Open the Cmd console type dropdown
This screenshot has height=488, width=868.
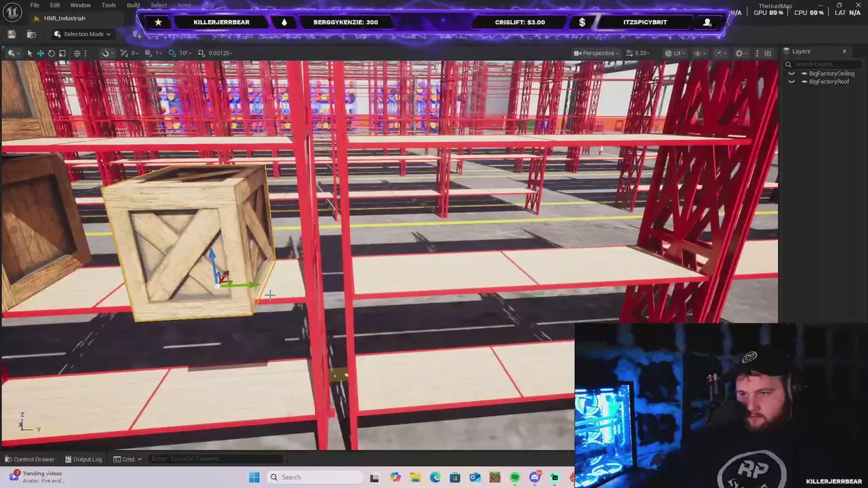pyautogui.click(x=127, y=459)
